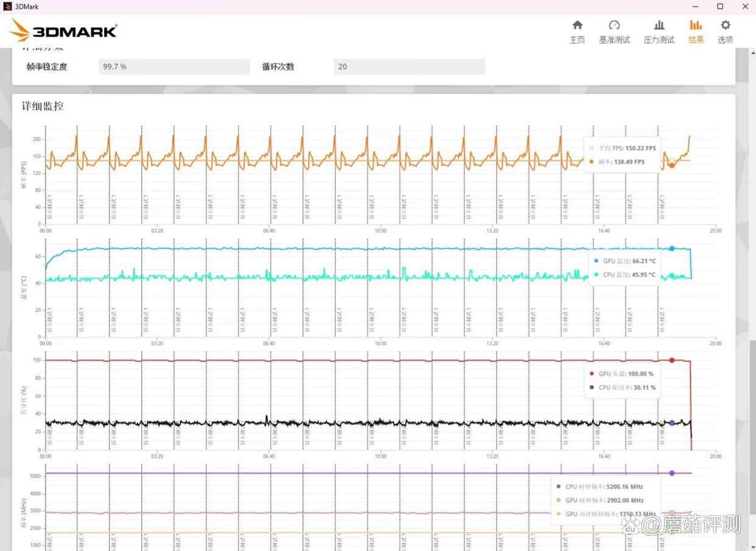Click the 结果 tab label
756x551 pixels.
696,40
